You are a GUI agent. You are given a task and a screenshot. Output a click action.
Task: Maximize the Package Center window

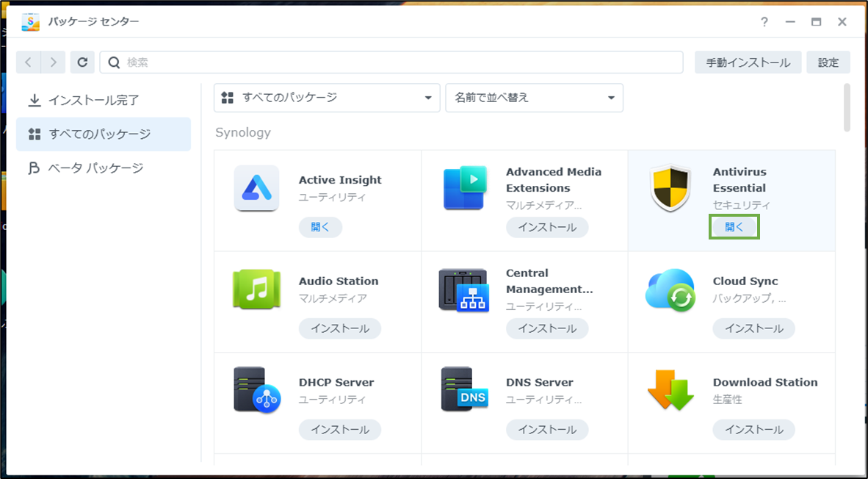tap(816, 22)
